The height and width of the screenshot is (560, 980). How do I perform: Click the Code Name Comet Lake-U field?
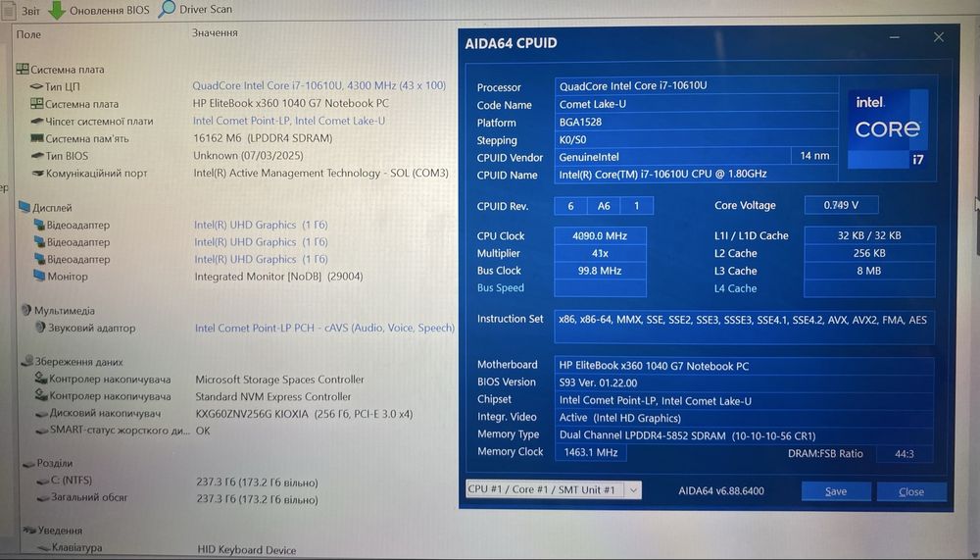pyautogui.click(x=696, y=104)
